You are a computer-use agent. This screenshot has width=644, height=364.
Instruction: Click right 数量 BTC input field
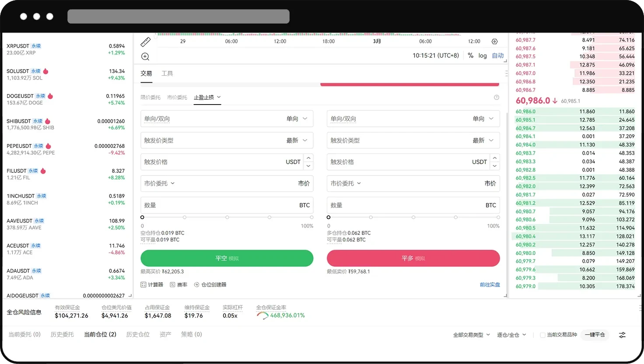tap(413, 205)
